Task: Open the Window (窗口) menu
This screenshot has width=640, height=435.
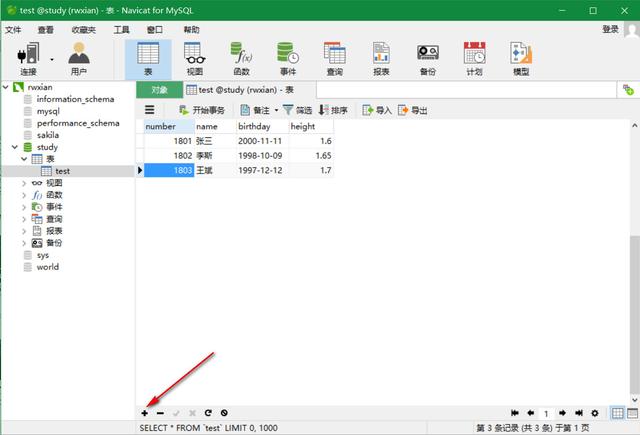Action: click(x=155, y=30)
